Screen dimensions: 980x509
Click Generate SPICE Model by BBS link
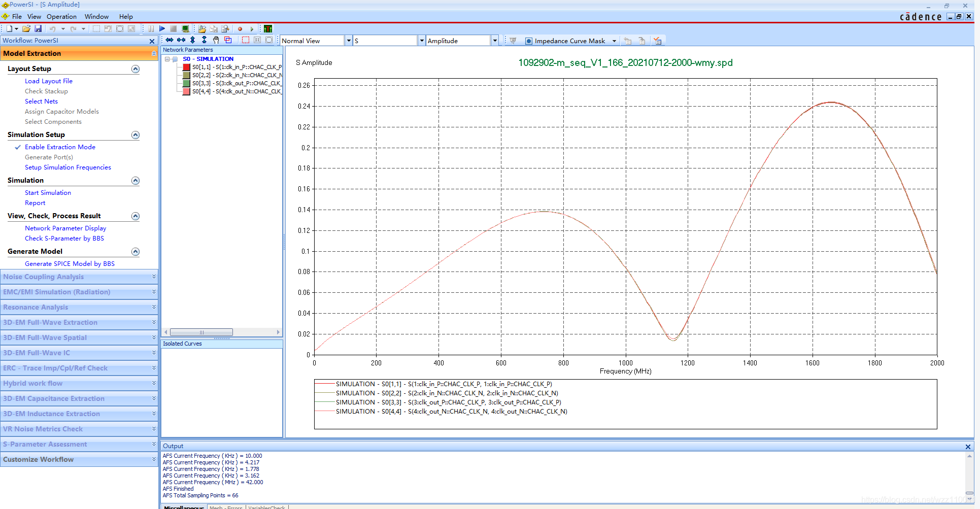70,264
